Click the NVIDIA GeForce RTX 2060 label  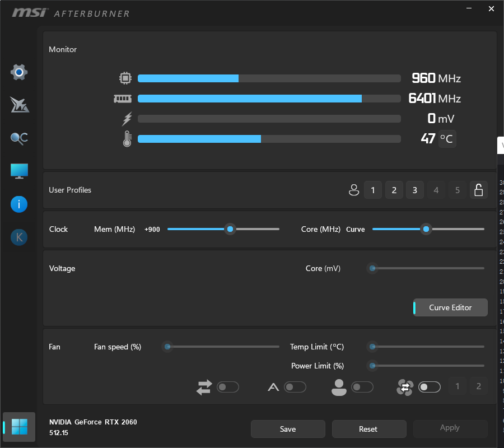click(x=93, y=422)
